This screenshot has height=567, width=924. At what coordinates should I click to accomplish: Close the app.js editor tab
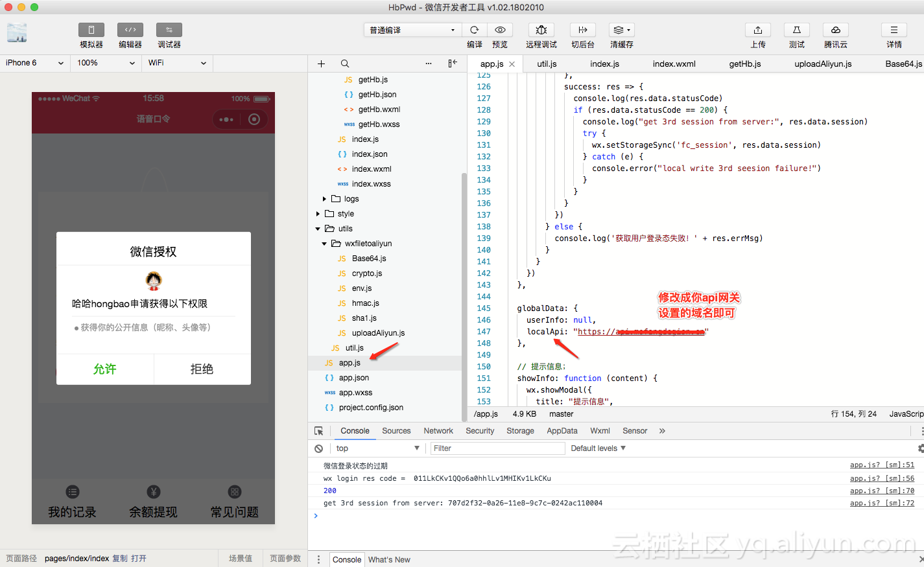[512, 64]
